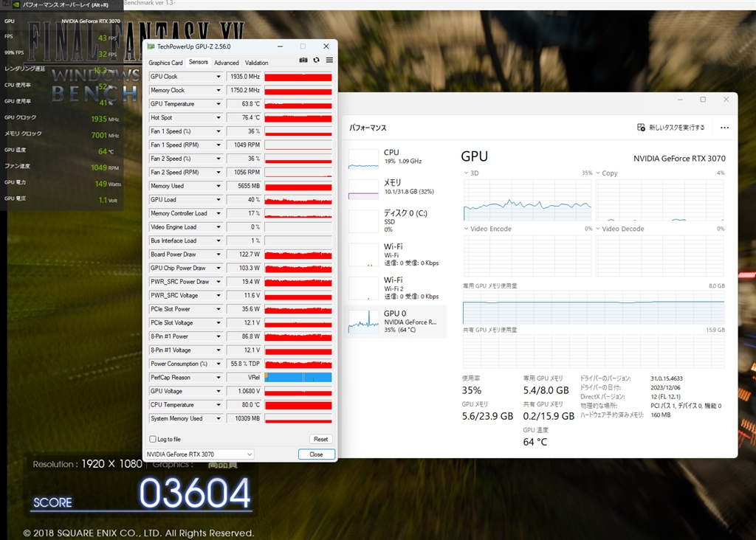Open the Hot Spot sensor dropdown

pyautogui.click(x=219, y=117)
